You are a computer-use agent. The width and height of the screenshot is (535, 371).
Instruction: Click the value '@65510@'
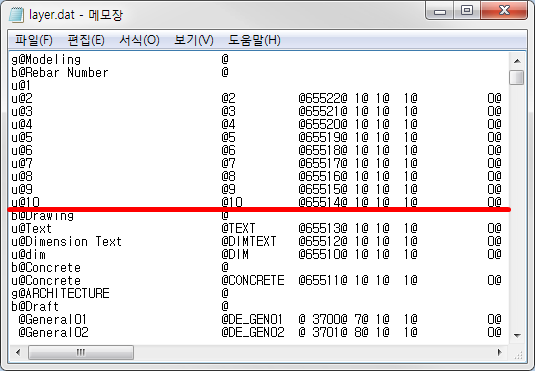pos(323,255)
